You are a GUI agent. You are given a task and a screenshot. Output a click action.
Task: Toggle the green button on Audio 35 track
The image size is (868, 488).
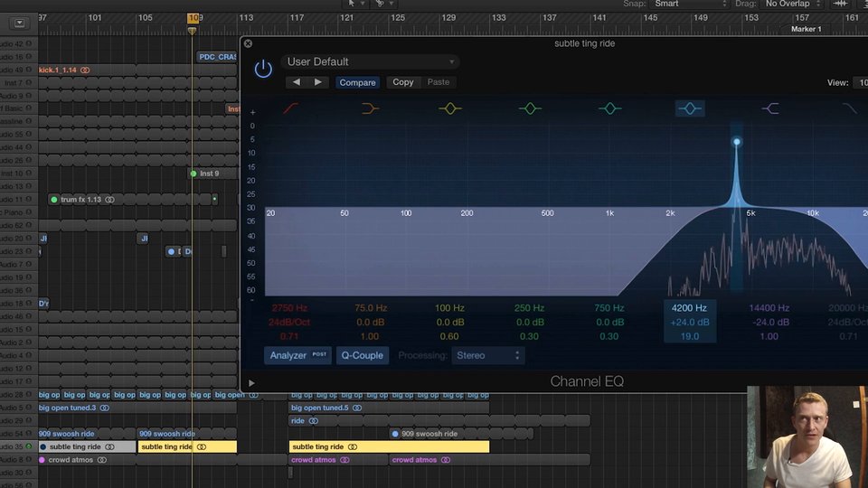[x=29, y=446]
